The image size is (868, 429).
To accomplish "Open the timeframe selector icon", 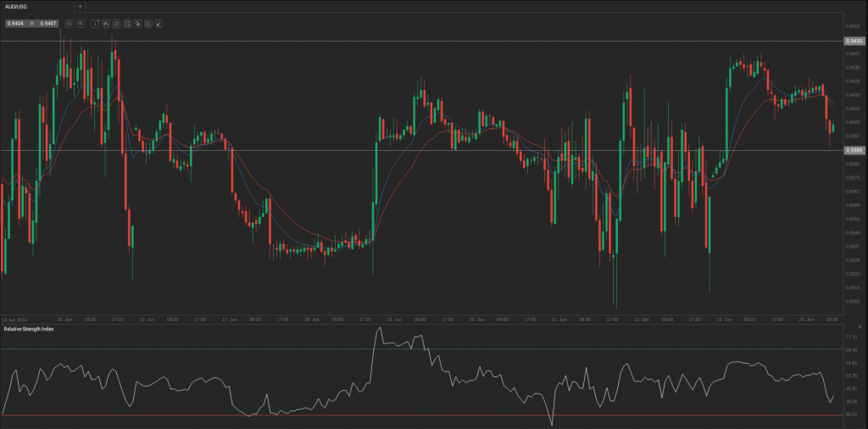I will tap(95, 24).
